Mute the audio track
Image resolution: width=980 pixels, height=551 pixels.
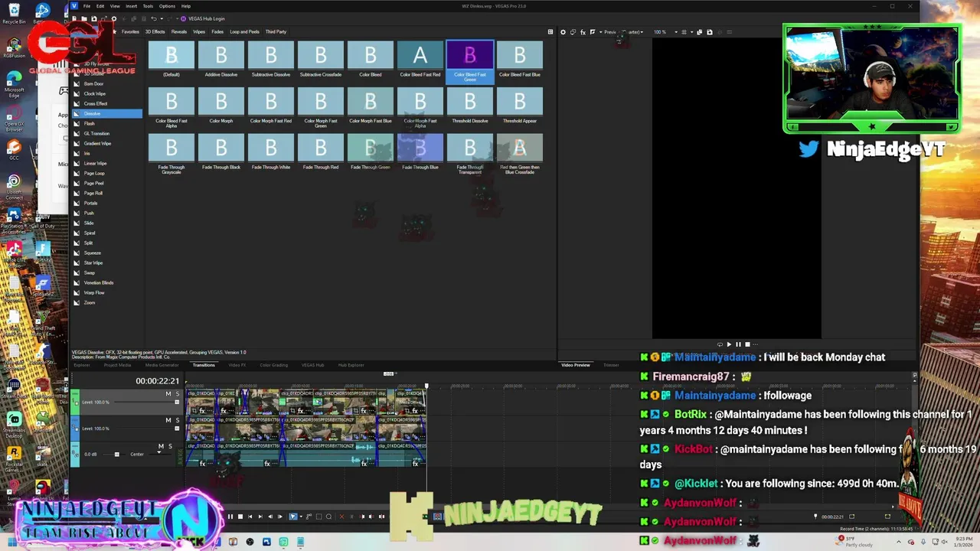pos(161,446)
